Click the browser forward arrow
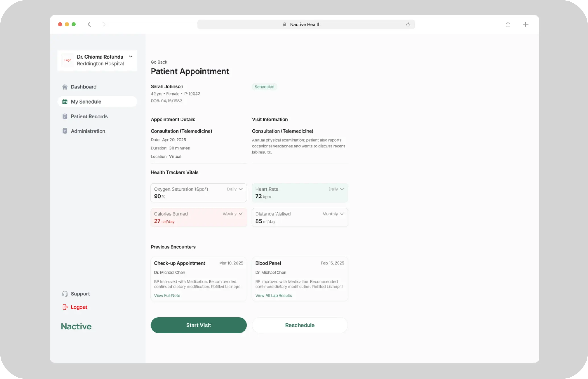The width and height of the screenshot is (588, 379). click(104, 24)
